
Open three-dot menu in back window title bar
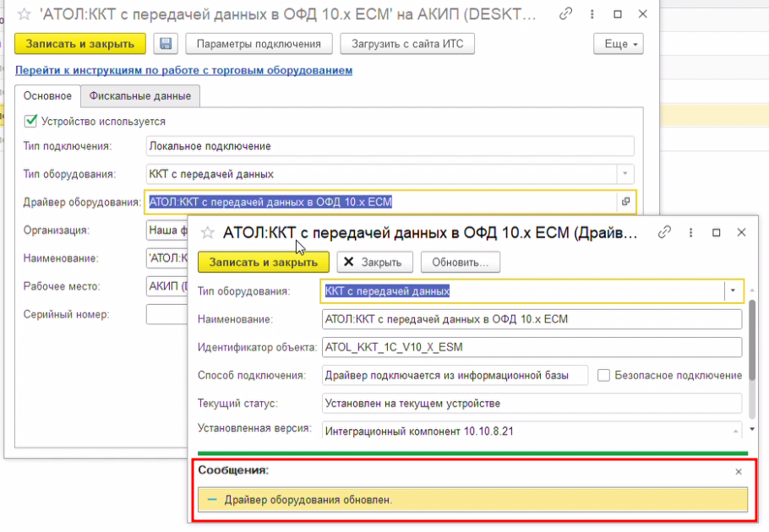point(592,14)
